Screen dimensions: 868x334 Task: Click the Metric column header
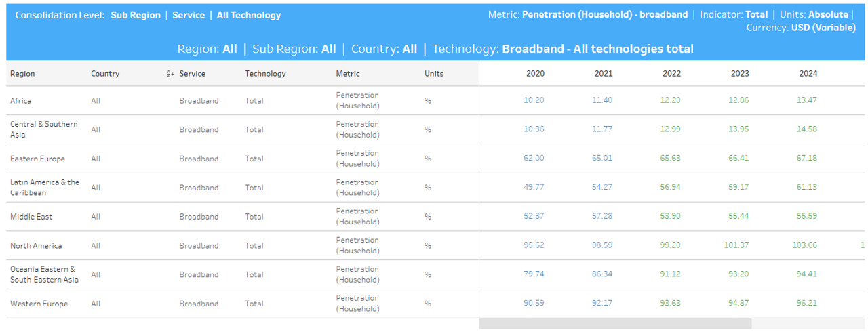(x=348, y=73)
